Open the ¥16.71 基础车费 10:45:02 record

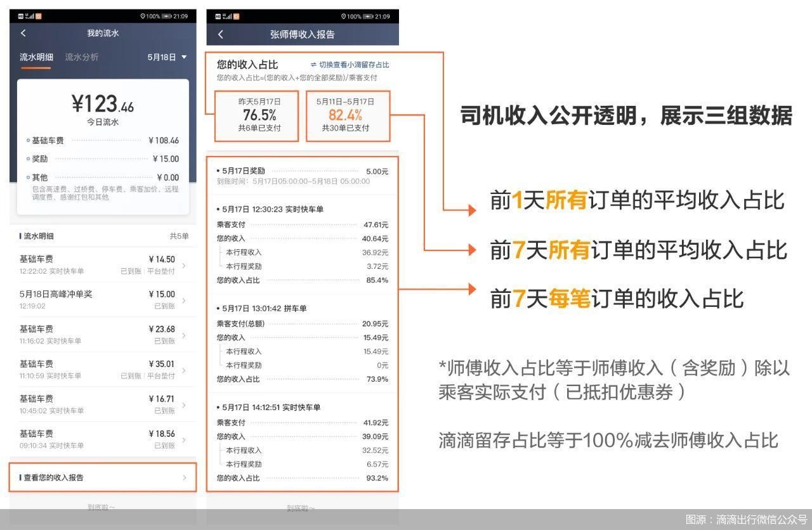[103, 404]
